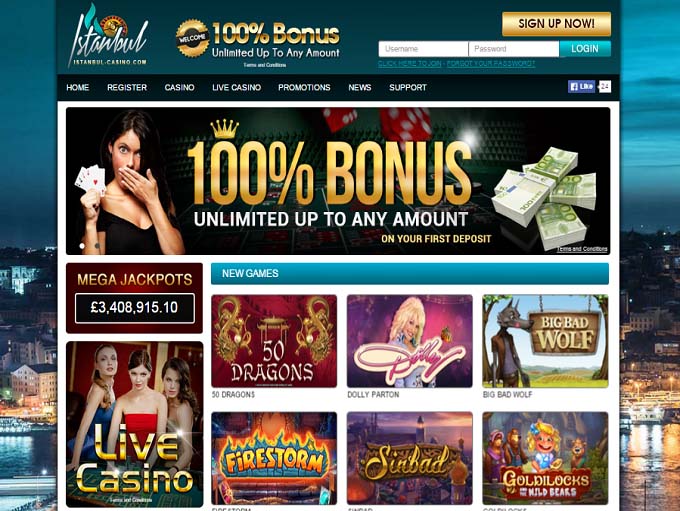Open the Dolly Parton game thumbnail
680x511 pixels.
pyautogui.click(x=409, y=341)
